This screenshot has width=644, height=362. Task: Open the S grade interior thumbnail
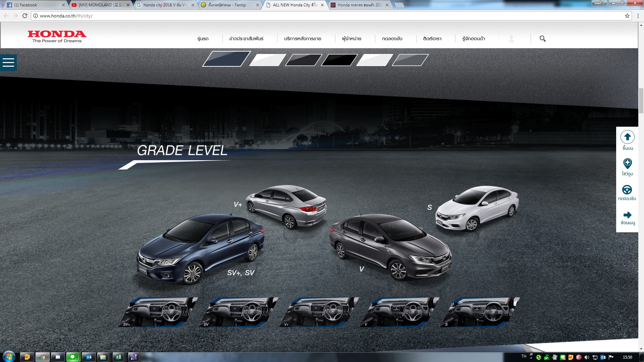pyautogui.click(x=480, y=312)
